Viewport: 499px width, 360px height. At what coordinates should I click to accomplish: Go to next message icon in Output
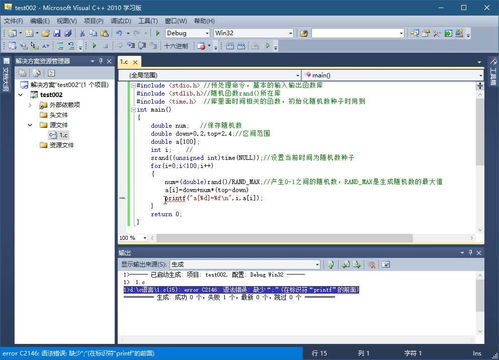[x=357, y=265]
